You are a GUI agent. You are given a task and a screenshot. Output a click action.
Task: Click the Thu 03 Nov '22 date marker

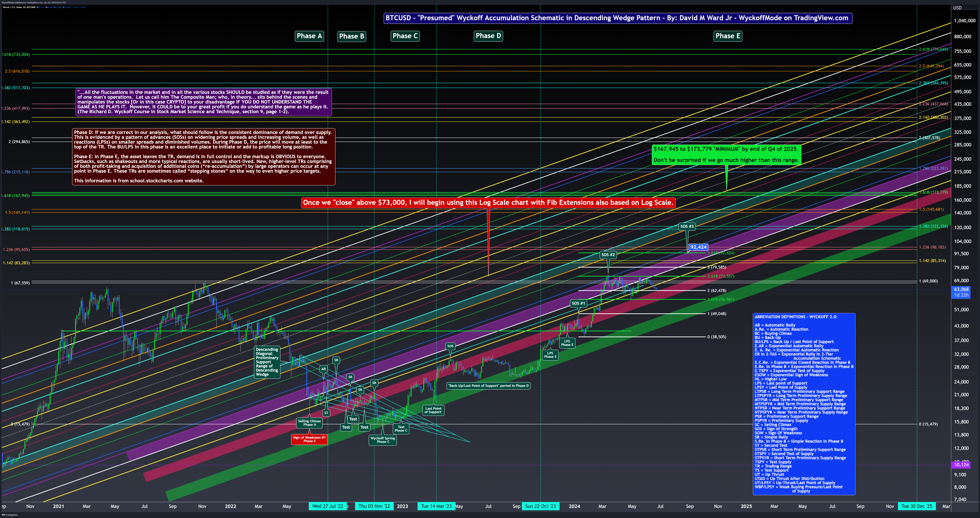pos(374,506)
